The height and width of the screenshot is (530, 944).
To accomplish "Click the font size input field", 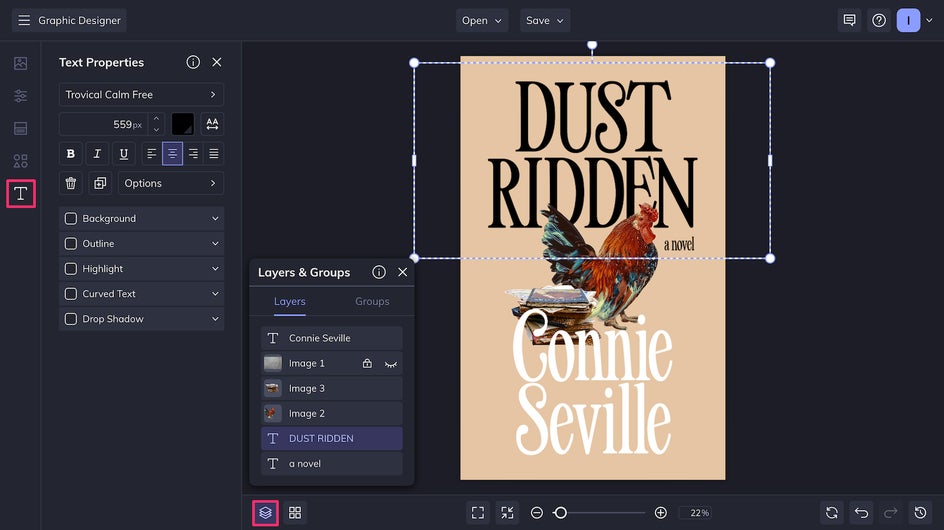I will [100, 125].
